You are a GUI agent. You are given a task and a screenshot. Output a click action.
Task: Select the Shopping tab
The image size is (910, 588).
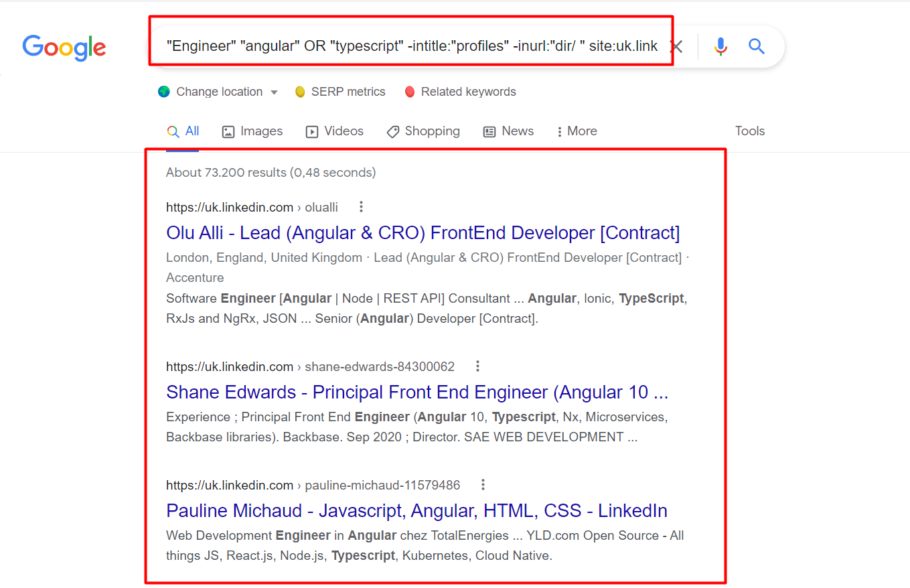[x=423, y=131]
